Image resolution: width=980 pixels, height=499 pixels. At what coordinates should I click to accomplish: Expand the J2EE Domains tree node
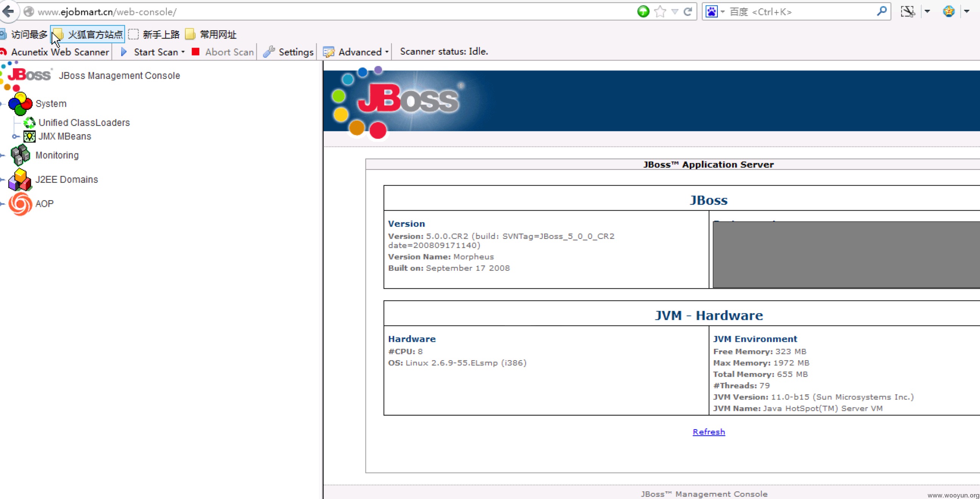point(2,180)
